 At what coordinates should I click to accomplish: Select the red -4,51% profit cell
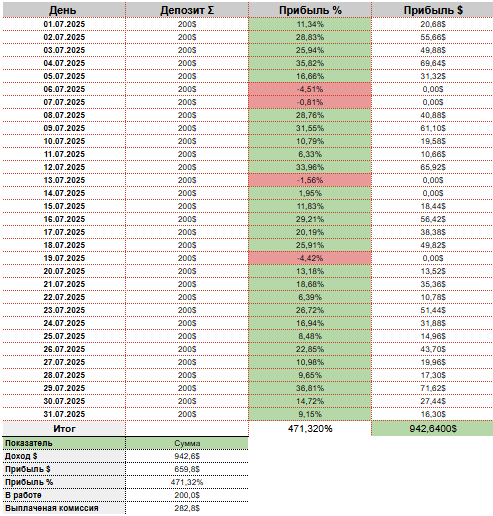(x=310, y=89)
